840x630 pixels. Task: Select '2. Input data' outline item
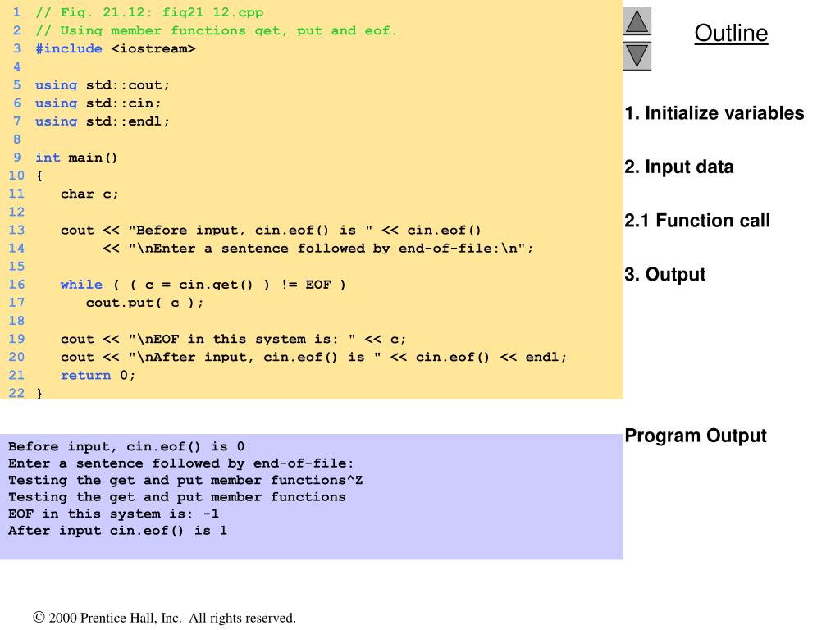pos(678,167)
